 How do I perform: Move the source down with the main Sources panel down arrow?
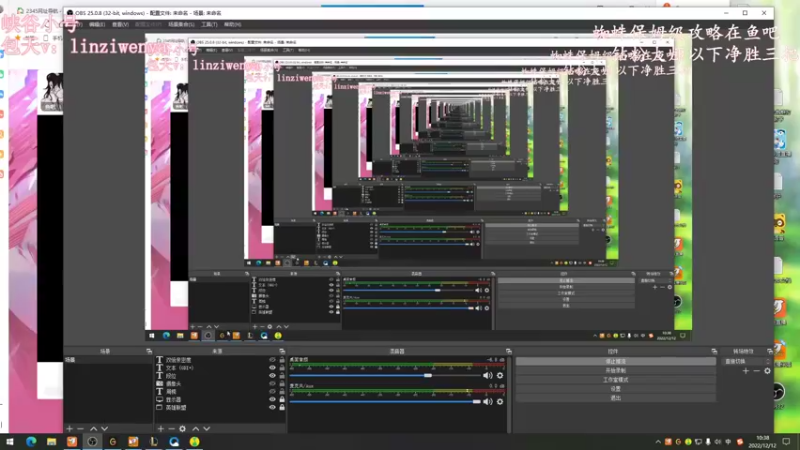coord(207,429)
